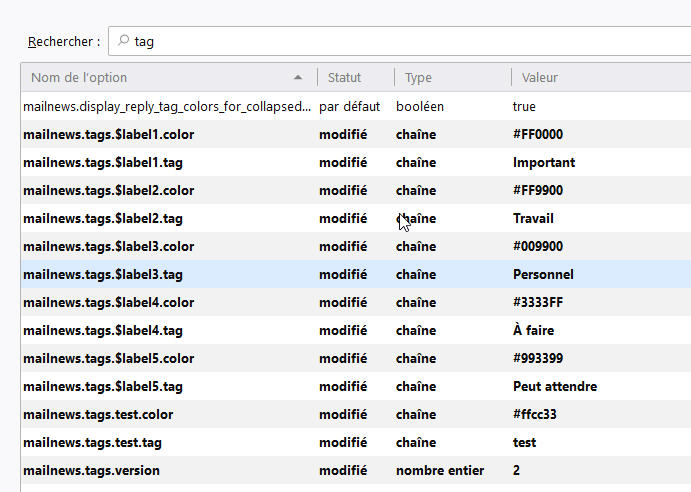Select the mailnews.tags.version row
The height and width of the screenshot is (492, 691).
pyautogui.click(x=91, y=470)
